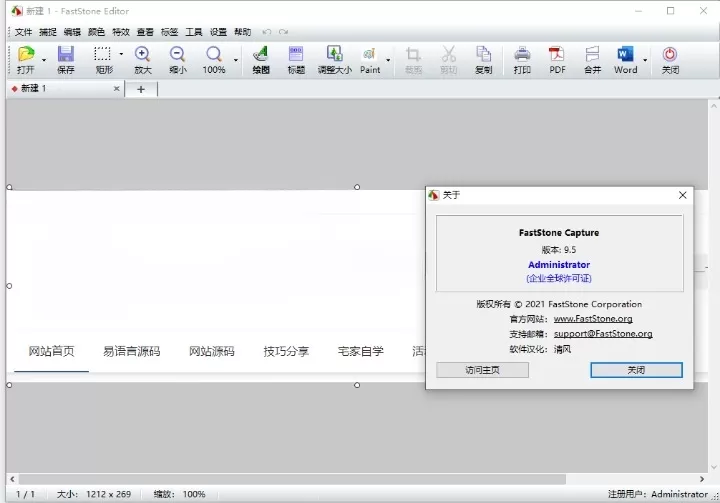This screenshot has width=720, height=503.
Task: Send image to Paint
Action: (370, 60)
